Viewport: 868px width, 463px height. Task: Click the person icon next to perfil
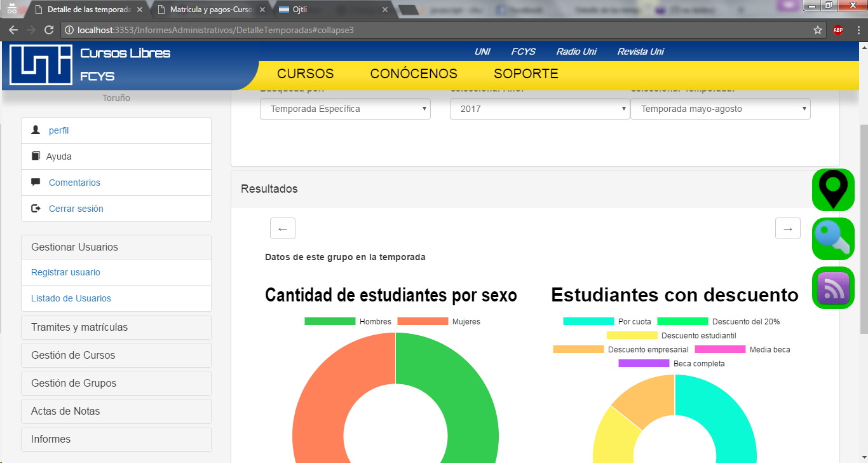(36, 130)
